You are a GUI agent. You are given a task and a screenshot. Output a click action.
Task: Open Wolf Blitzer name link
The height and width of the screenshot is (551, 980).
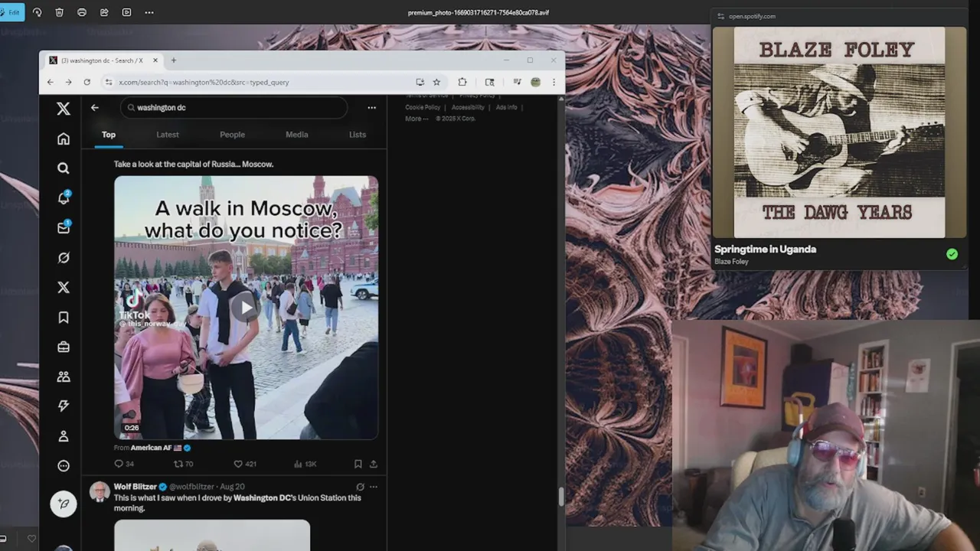(x=135, y=487)
